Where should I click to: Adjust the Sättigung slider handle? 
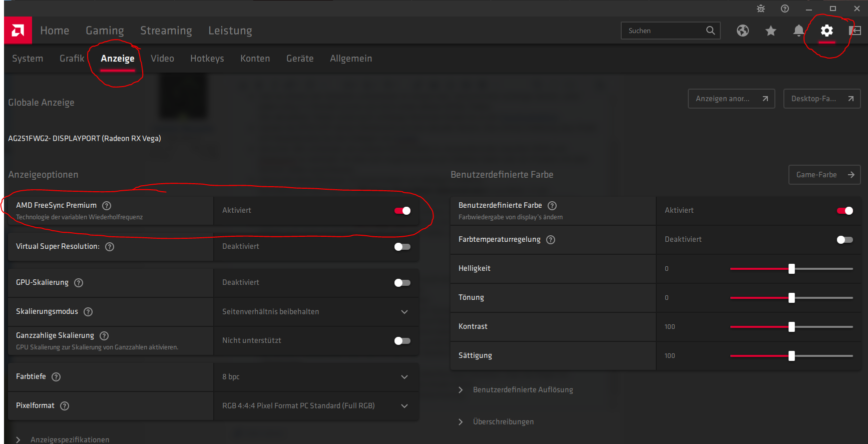point(791,356)
